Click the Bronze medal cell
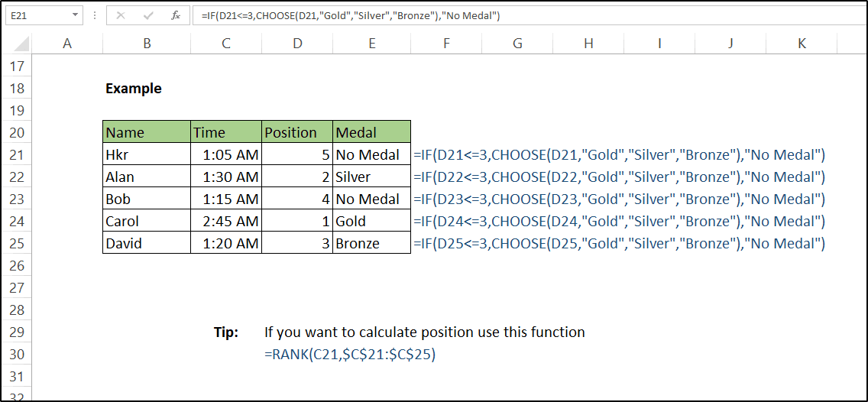Viewport: 868px width, 402px height. 371,244
